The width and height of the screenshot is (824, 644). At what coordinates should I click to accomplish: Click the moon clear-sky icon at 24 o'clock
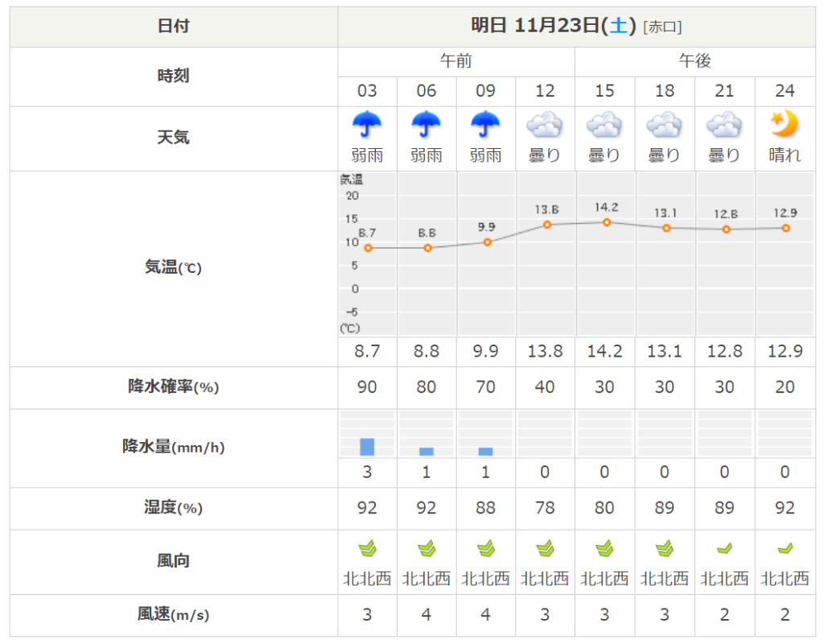click(784, 125)
